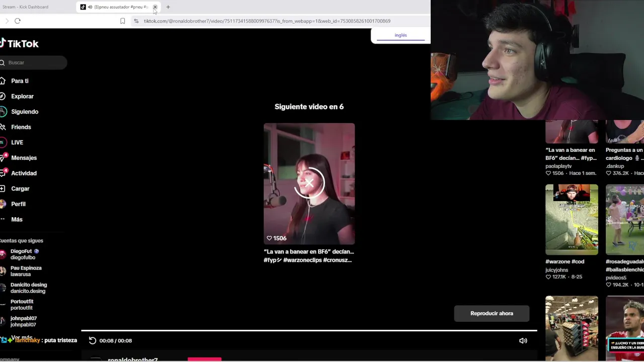Open the juicyjohns username link
The height and width of the screenshot is (362, 644).
tap(556, 270)
